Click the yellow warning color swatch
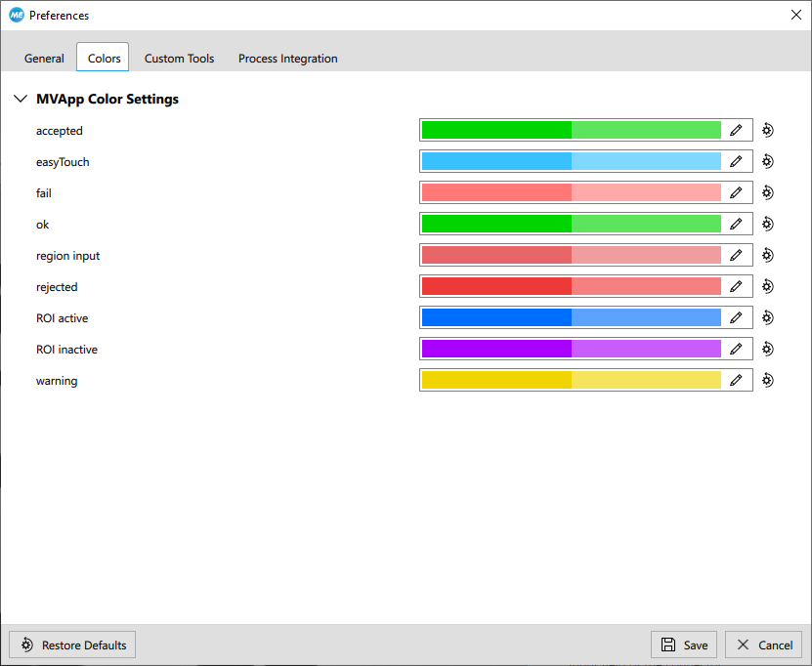 (571, 380)
